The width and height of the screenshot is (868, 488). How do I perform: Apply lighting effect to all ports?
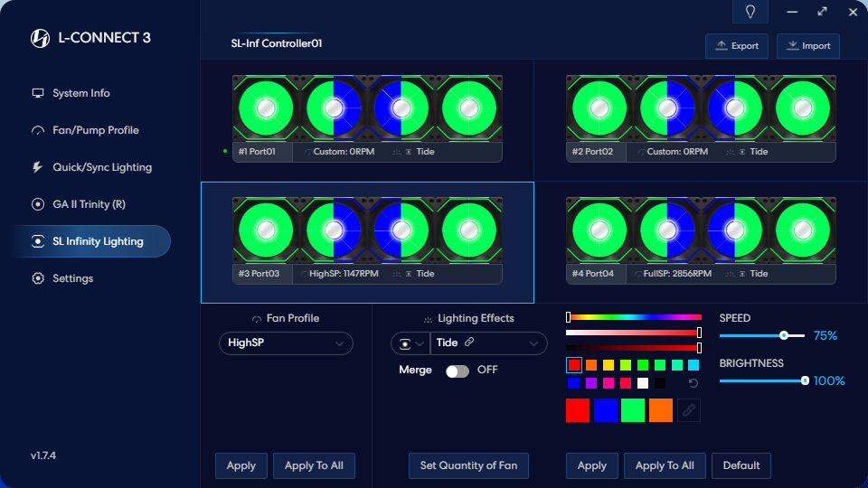tap(665, 466)
